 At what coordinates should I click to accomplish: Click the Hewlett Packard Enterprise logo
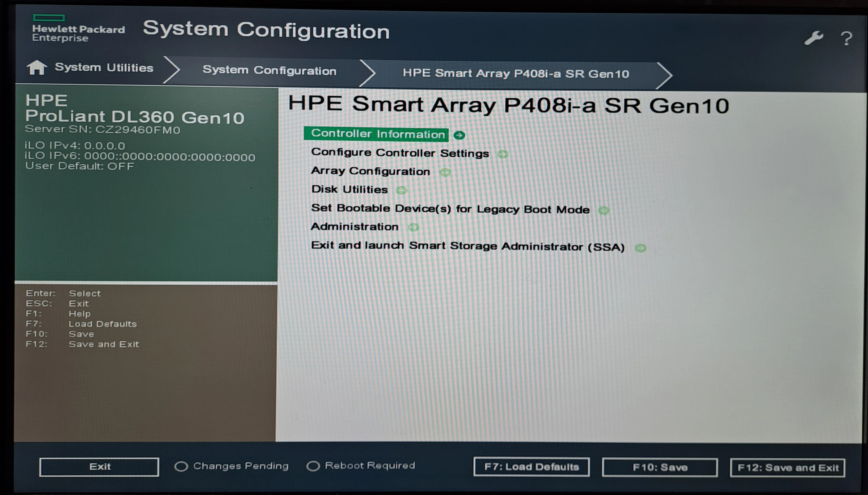pyautogui.click(x=78, y=28)
